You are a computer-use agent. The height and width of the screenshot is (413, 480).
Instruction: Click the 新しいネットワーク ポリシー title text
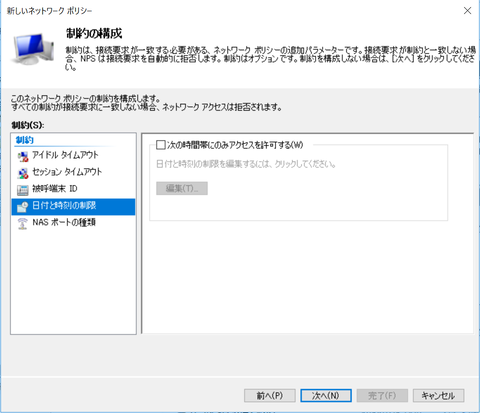(49, 11)
